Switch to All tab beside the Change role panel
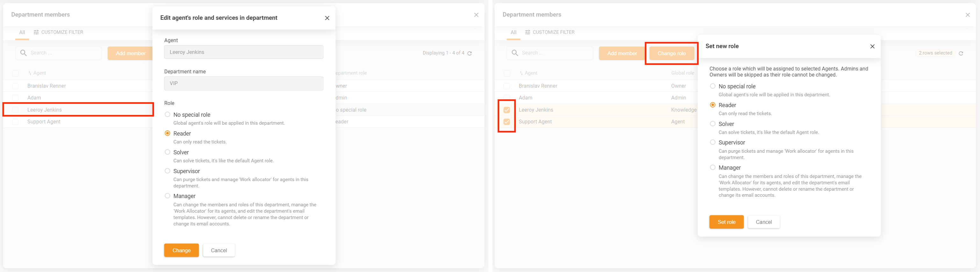The height and width of the screenshot is (272, 980). (513, 33)
